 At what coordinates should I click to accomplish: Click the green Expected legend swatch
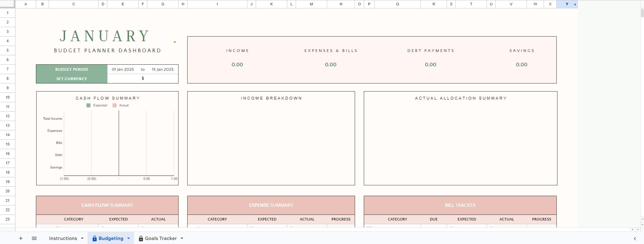(89, 105)
